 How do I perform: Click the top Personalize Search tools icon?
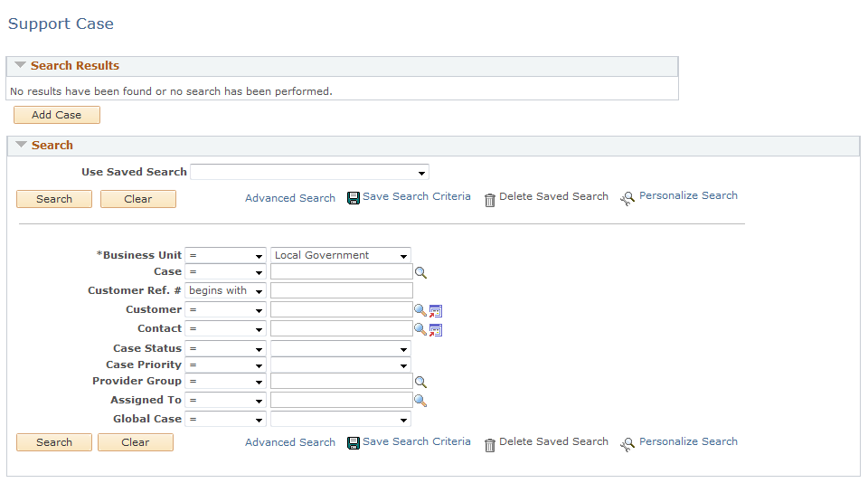[x=627, y=198]
